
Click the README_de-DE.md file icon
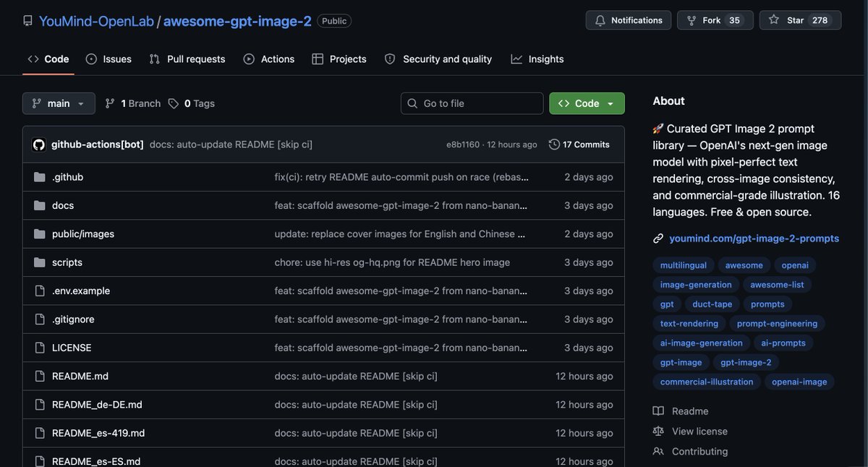coord(40,405)
